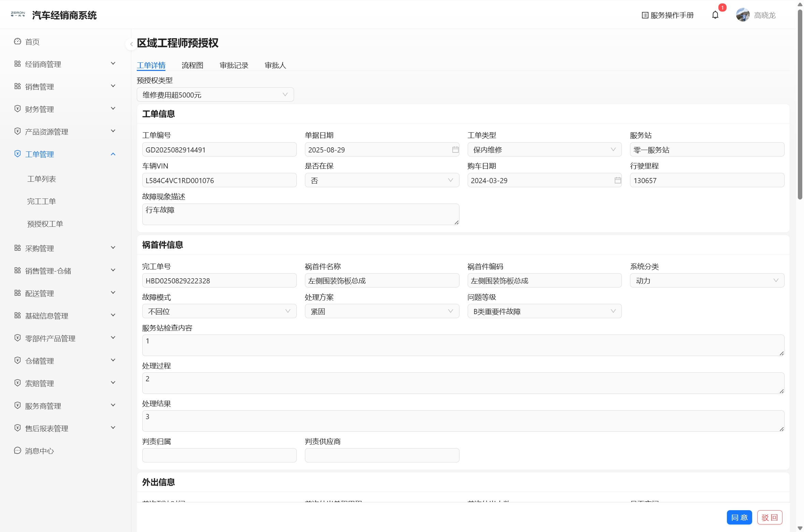Image resolution: width=804 pixels, height=532 pixels.
Task: Click the user avatar picture
Action: (743, 15)
